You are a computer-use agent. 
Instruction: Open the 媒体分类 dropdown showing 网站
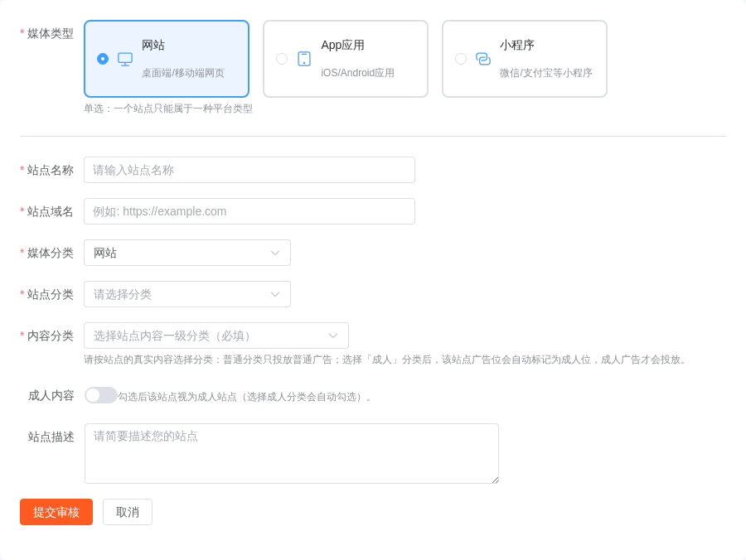(x=187, y=253)
